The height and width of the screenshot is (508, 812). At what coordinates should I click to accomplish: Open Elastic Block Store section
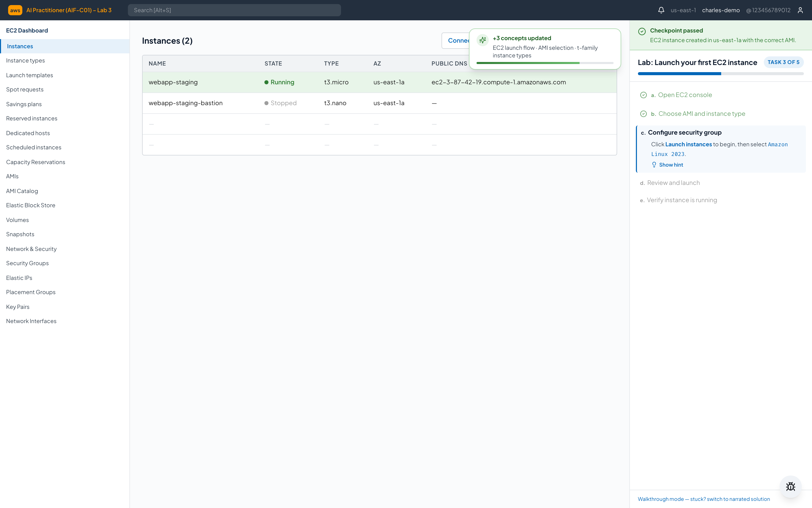click(30, 205)
